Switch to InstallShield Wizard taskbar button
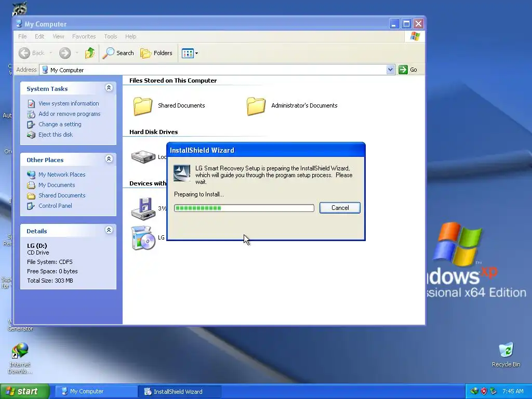The height and width of the screenshot is (399, 532). pos(180,392)
